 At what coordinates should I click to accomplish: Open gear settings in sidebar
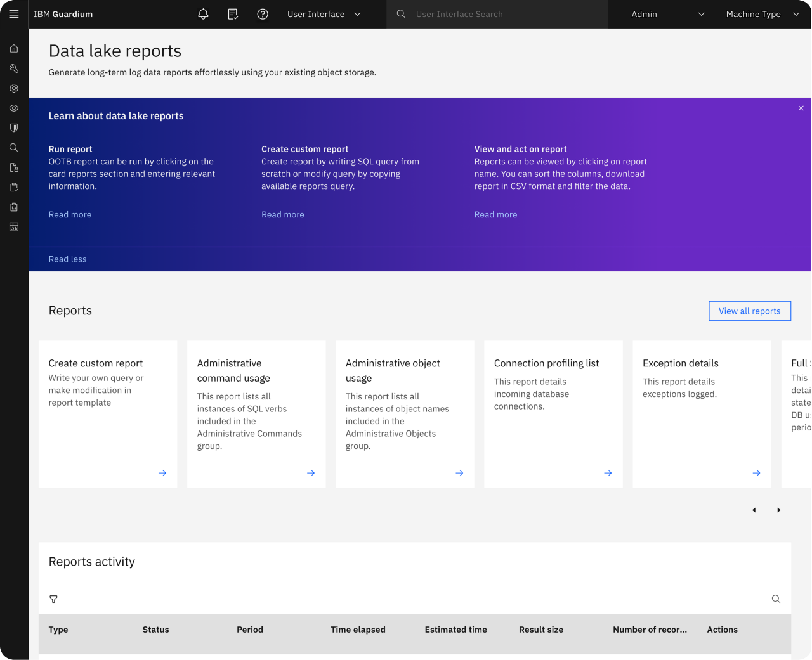coord(14,88)
